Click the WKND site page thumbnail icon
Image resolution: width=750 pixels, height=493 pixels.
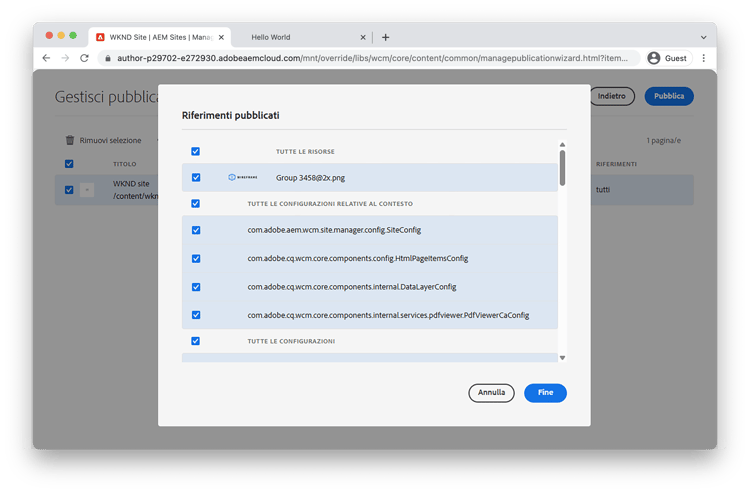pos(87,190)
